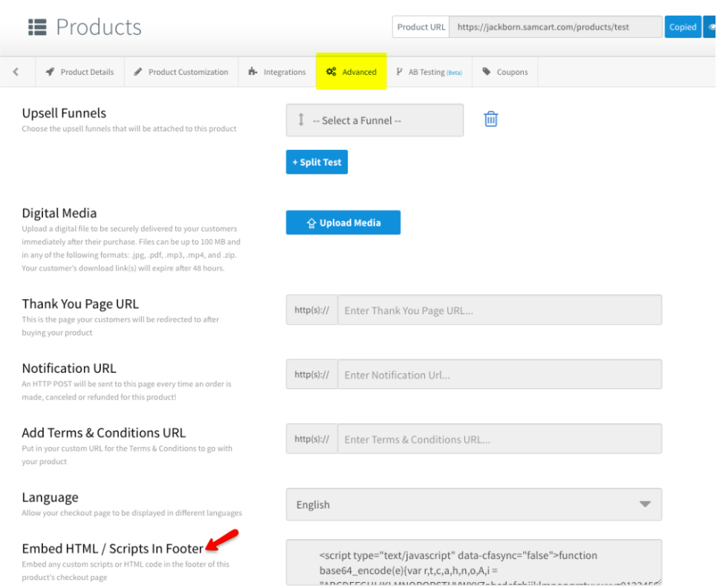Screen dimensions: 717x588
Task: Click the puzzle piece Integrations icon
Action: (253, 72)
